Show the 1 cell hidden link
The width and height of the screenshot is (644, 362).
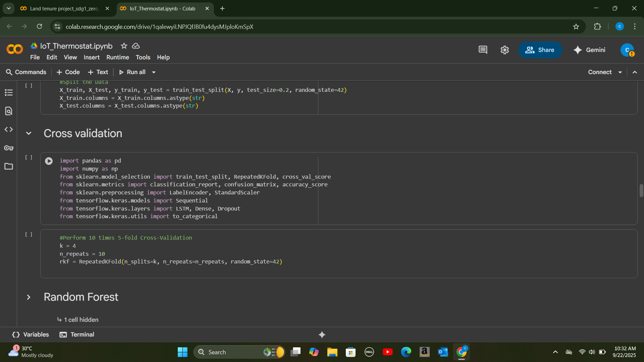click(x=81, y=320)
